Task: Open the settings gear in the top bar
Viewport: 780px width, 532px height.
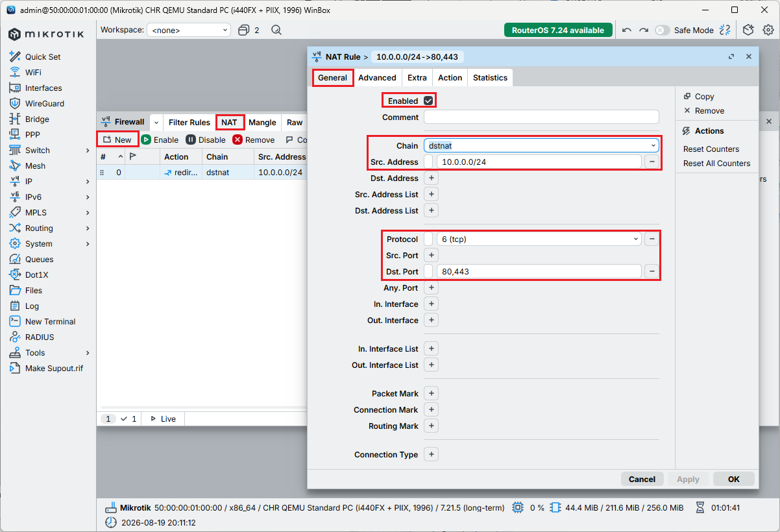Action: [768, 30]
